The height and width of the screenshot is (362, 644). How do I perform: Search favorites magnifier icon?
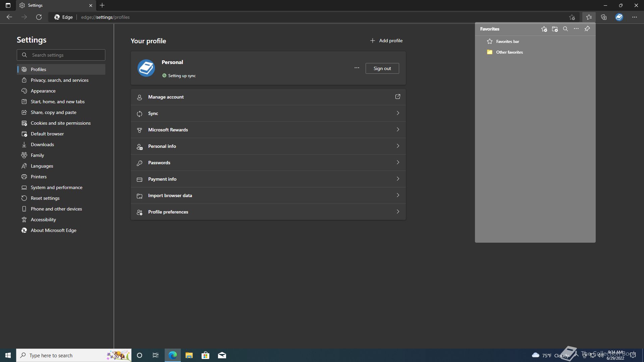coord(566,29)
